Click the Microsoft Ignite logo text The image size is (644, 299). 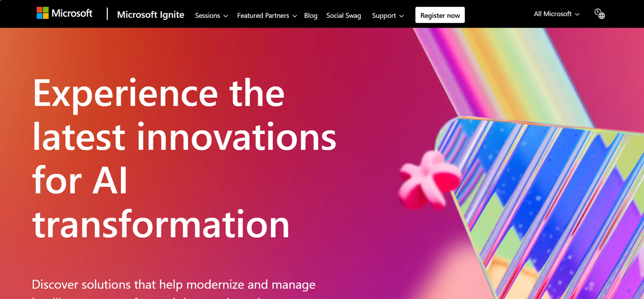coord(150,15)
